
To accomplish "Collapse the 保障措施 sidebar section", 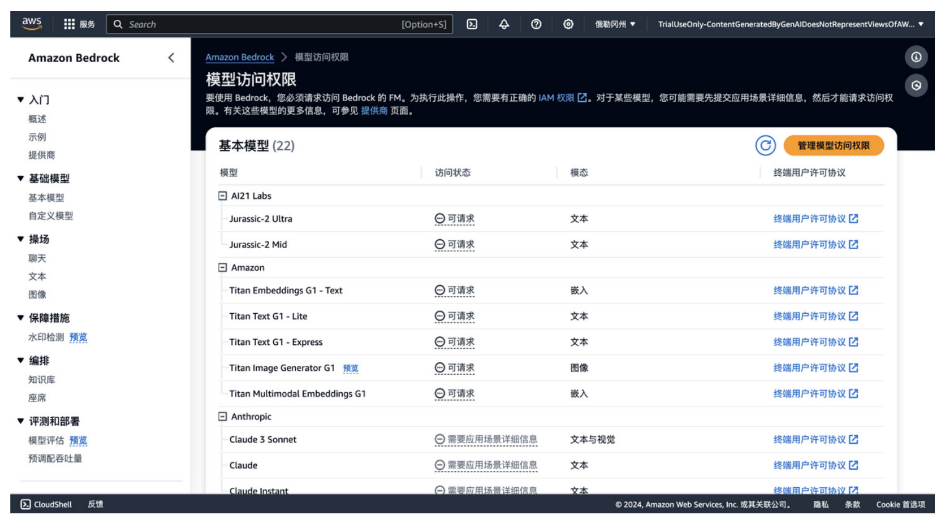I will [21, 318].
